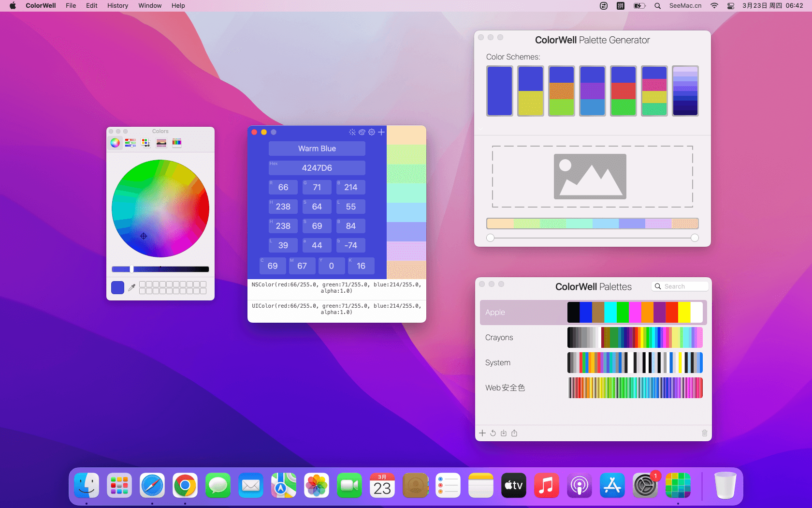This screenshot has width=812, height=508.
Task: Click the eyedropper color sampler icon
Action: (x=131, y=287)
